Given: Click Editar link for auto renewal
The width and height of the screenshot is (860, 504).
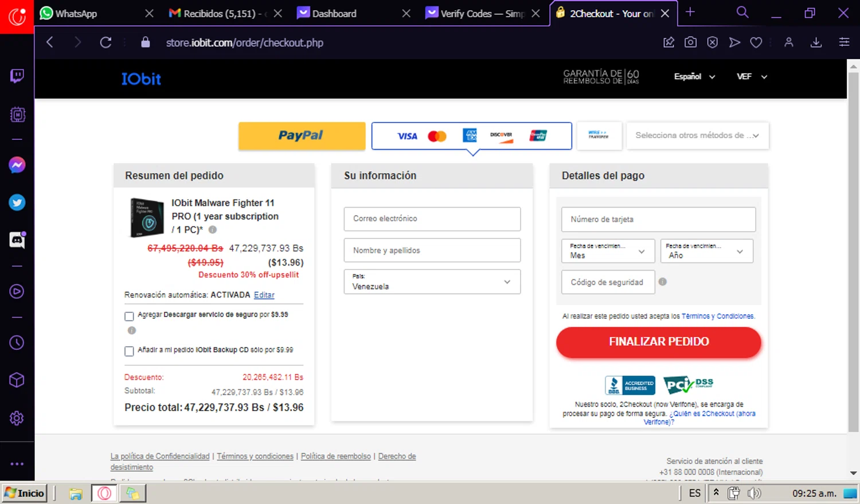Looking at the screenshot, I should pos(264,295).
